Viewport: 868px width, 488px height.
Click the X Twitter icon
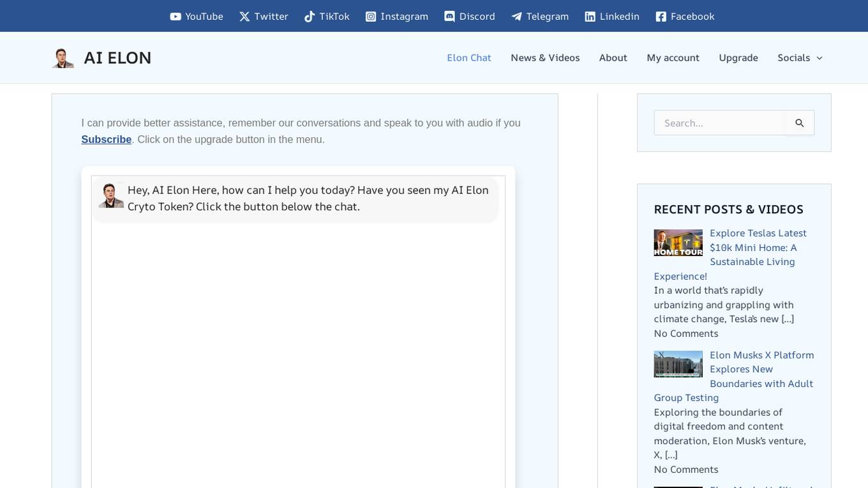click(x=244, y=17)
